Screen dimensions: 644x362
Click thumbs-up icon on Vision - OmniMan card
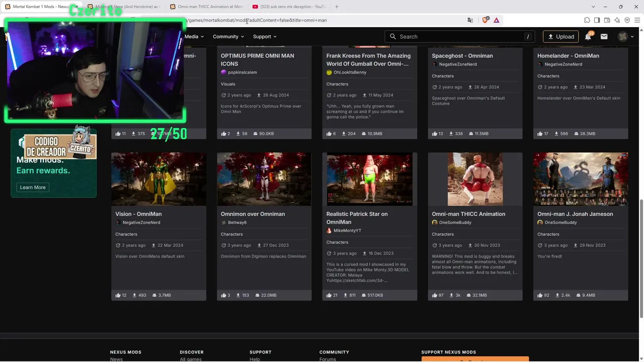[118, 295]
